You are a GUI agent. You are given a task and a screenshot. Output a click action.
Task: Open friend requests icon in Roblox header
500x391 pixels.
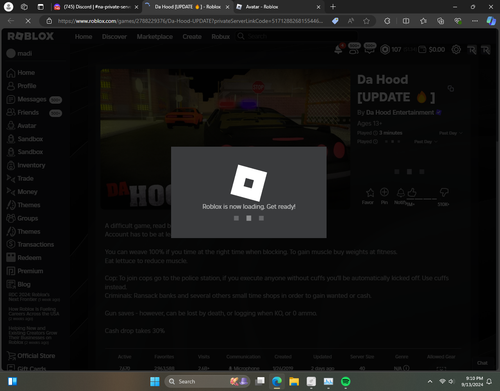(x=354, y=49)
